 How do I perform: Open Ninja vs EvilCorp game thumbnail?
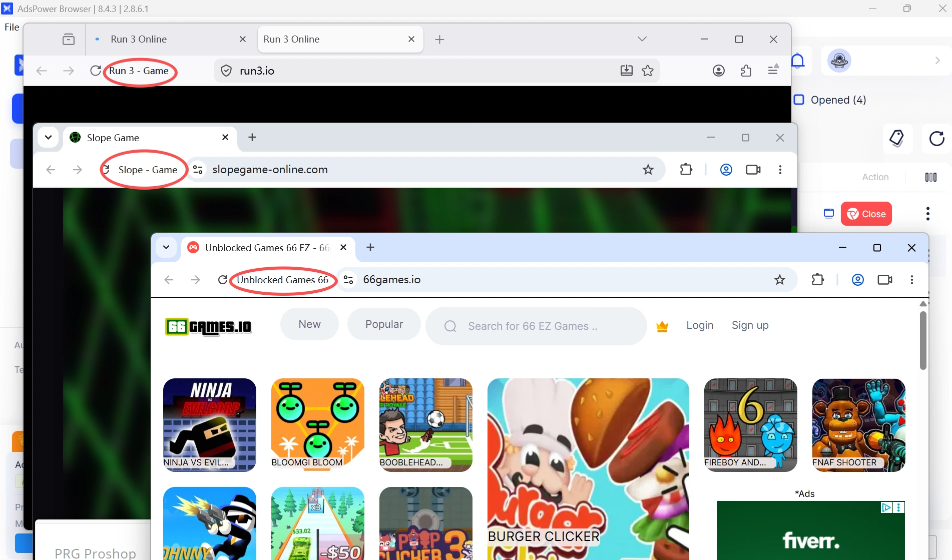210,425
